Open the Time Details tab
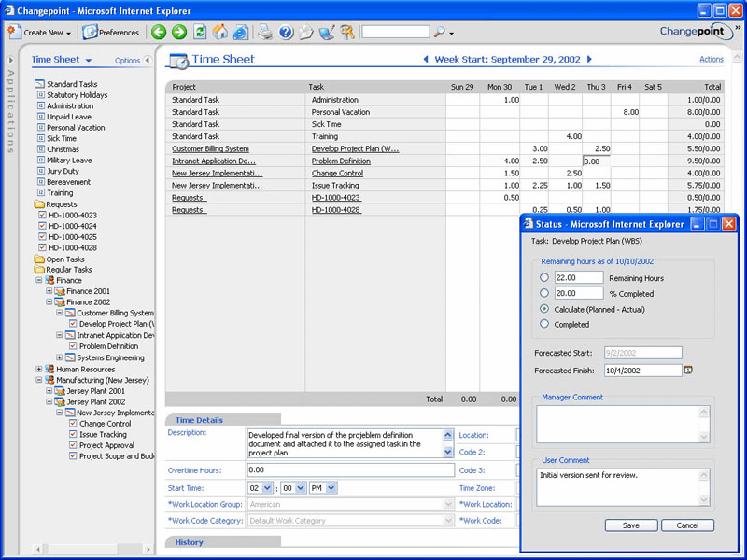Viewport: 747px width, 560px height. (x=199, y=420)
